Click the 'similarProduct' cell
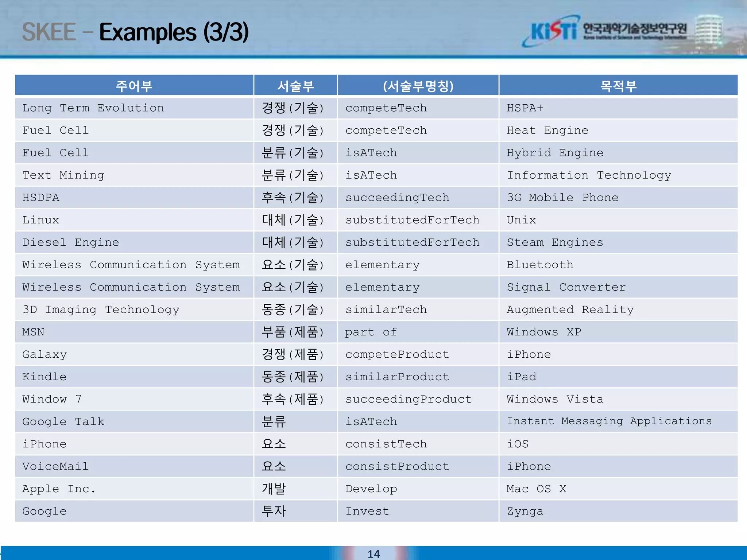Image resolution: width=747 pixels, height=560 pixels. click(x=418, y=377)
